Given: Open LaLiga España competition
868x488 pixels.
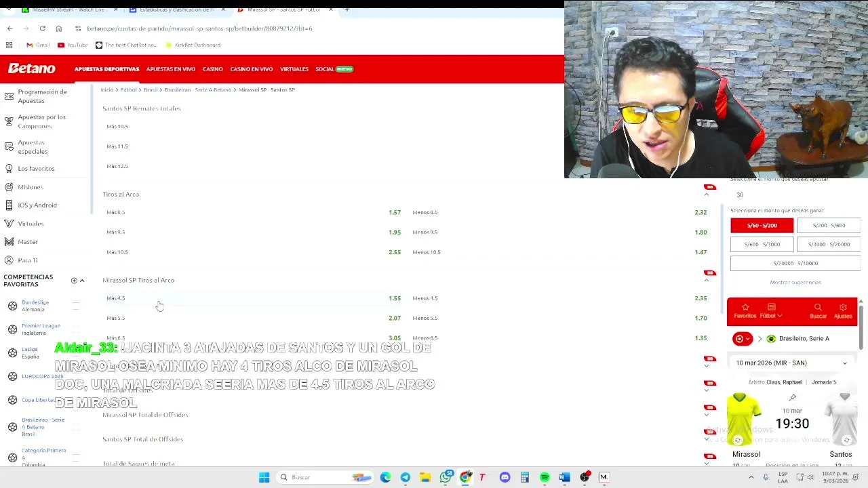Looking at the screenshot, I should click(x=30, y=353).
